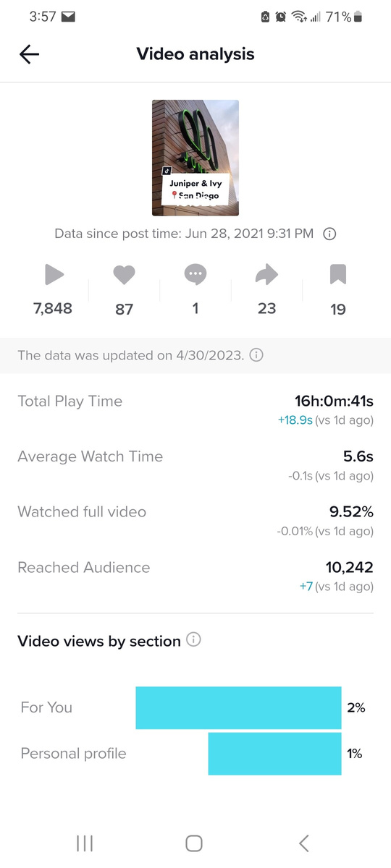The image size is (391, 868).
Task: Tap the Android back navigation chevron
Action: pos(304,843)
